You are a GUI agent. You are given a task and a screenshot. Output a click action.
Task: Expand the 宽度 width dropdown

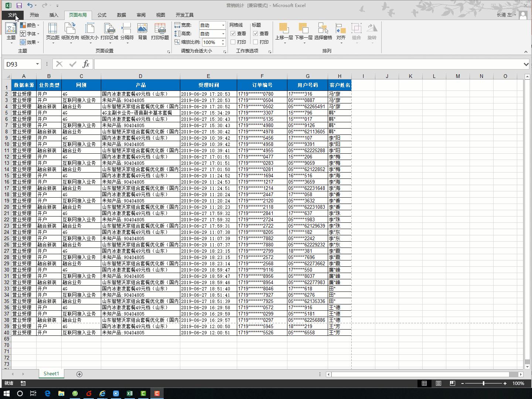click(x=223, y=25)
